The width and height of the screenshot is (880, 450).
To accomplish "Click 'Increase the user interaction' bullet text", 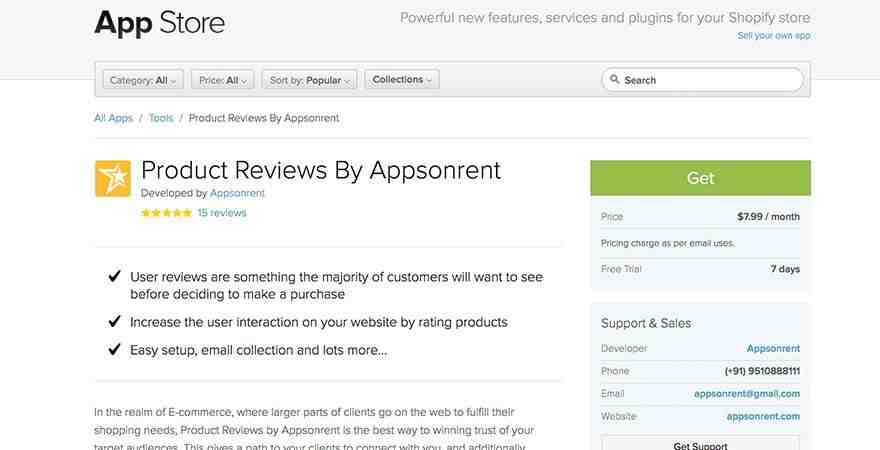I will click(319, 322).
